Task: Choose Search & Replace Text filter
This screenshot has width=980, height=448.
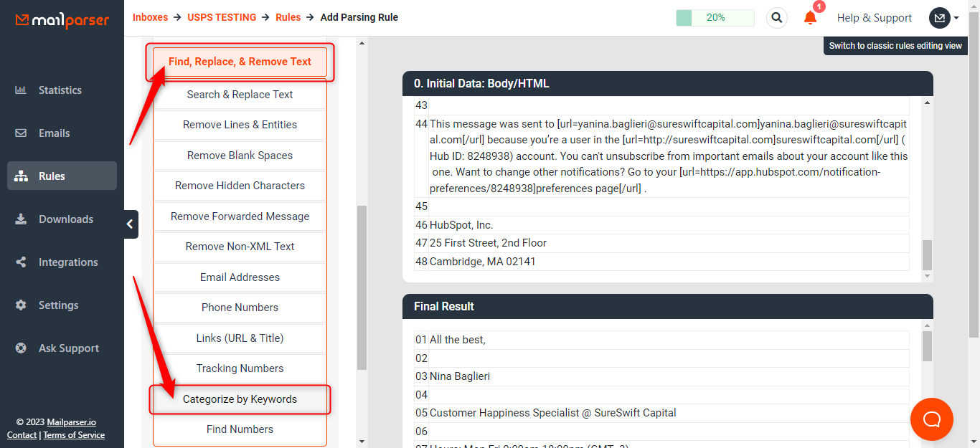Action: (240, 95)
